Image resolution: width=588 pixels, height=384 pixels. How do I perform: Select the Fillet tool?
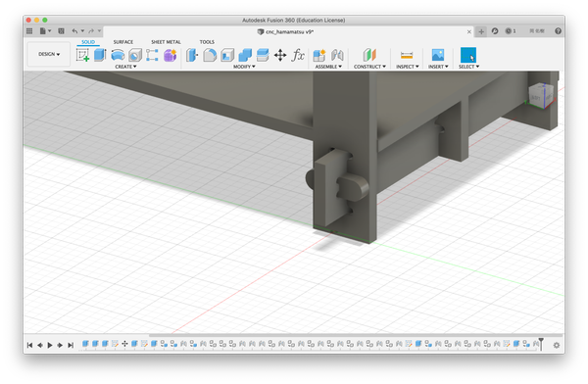coord(210,55)
